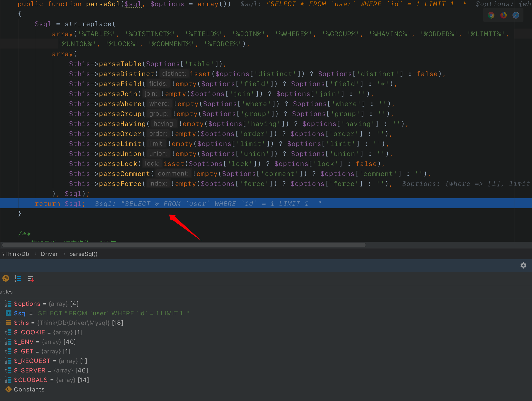Select parseSql() in the breadcrumb bar
Image resolution: width=532 pixels, height=401 pixels.
click(x=83, y=254)
